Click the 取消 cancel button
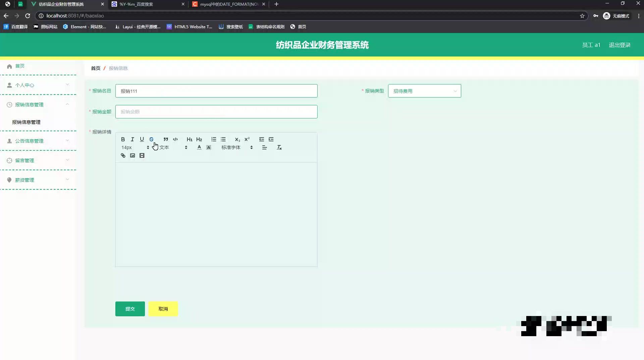644x360 pixels. [163, 309]
